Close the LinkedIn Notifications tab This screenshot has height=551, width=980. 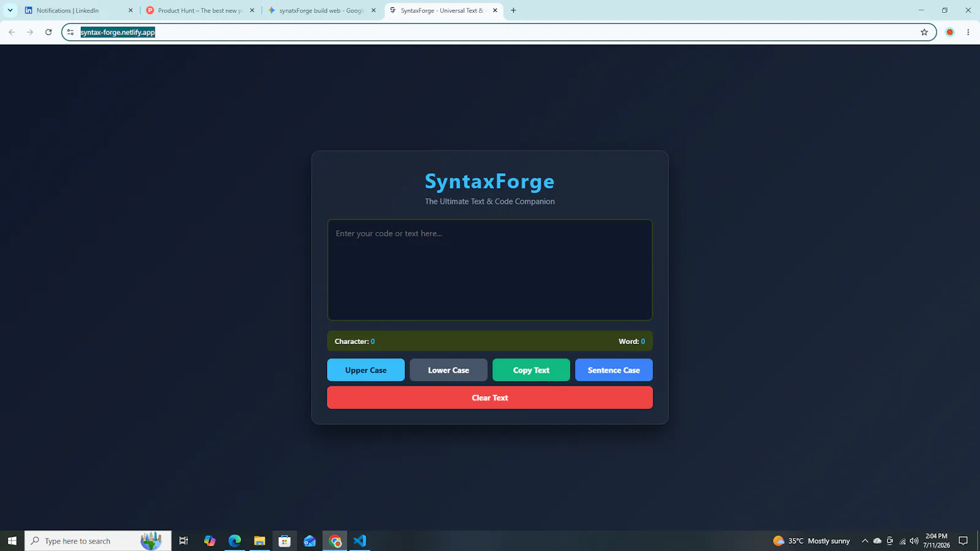coord(130,10)
